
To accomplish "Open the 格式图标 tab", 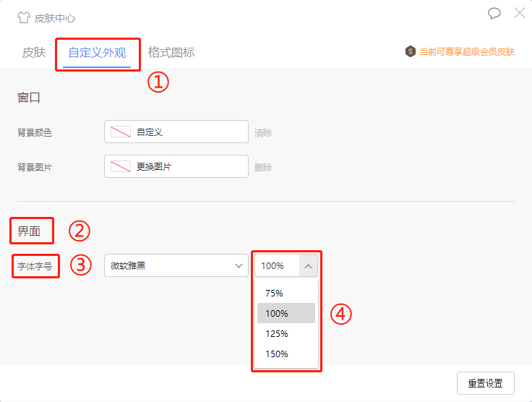I will (x=171, y=52).
